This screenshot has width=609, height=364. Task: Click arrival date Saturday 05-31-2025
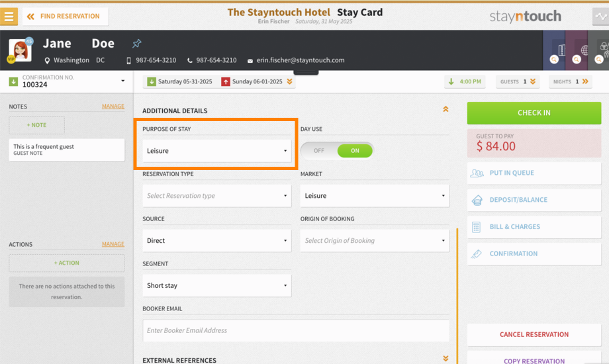[x=180, y=81]
